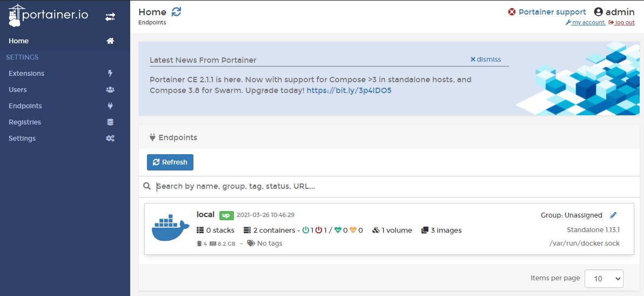Viewport: 644px width, 296px height.
Task: Click the Settings gears icon
Action: (110, 139)
